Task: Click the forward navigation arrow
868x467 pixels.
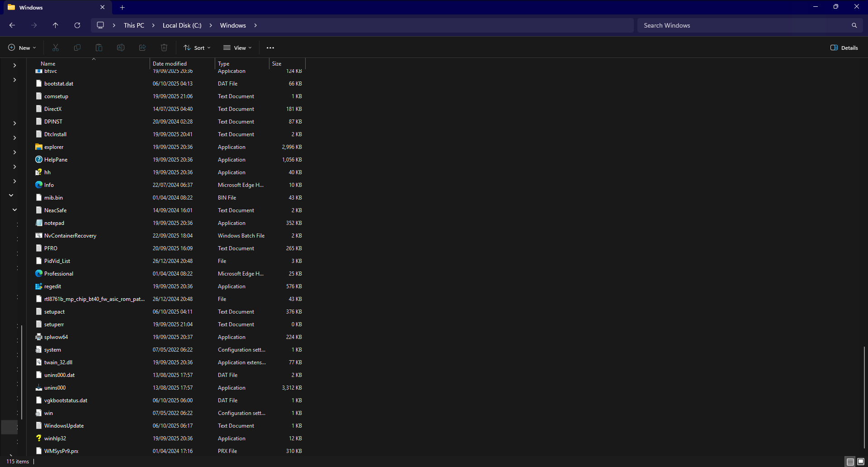Action: [34, 25]
